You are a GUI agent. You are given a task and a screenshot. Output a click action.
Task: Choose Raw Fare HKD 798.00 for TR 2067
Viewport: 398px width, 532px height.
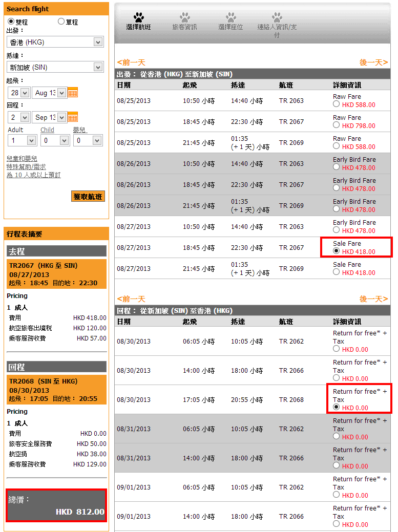pyautogui.click(x=336, y=125)
